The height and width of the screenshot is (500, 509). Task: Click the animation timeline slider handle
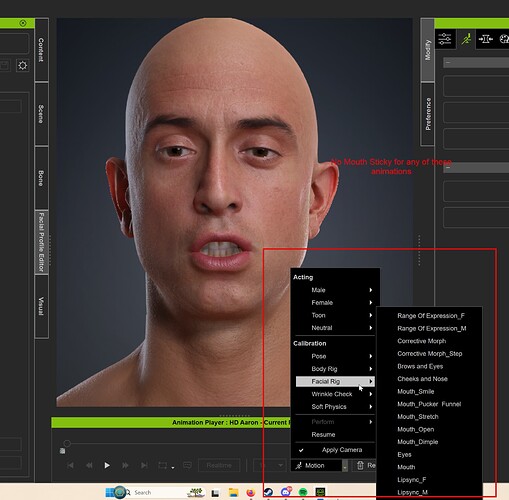(x=67, y=443)
